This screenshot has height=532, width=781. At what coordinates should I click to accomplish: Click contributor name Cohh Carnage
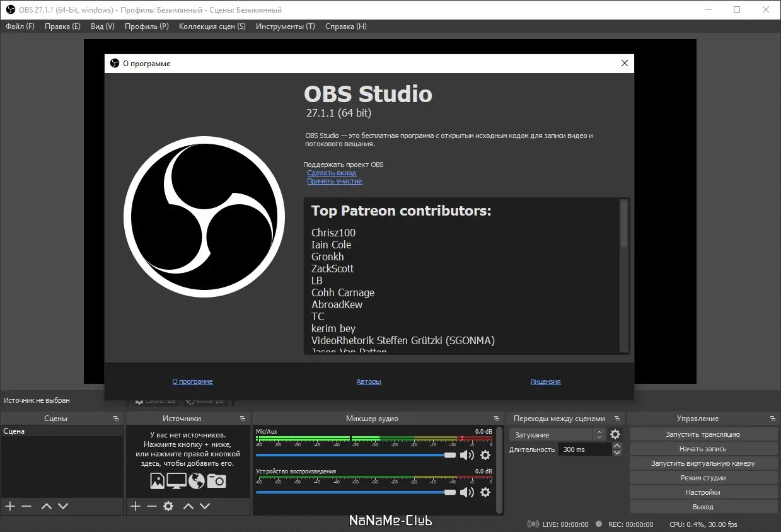coord(343,292)
